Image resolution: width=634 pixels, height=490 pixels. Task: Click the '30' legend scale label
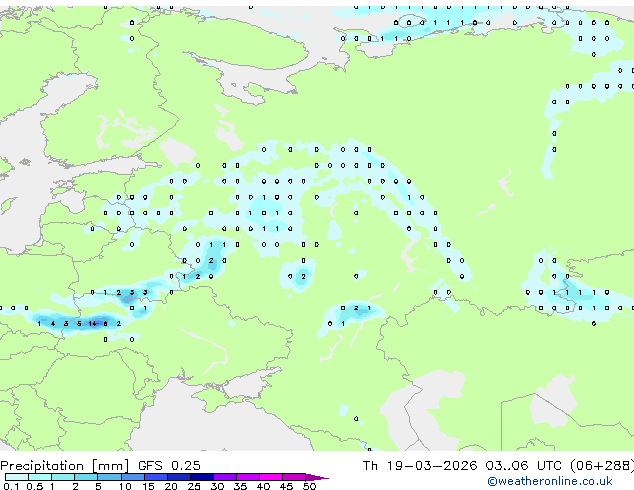coord(217,486)
